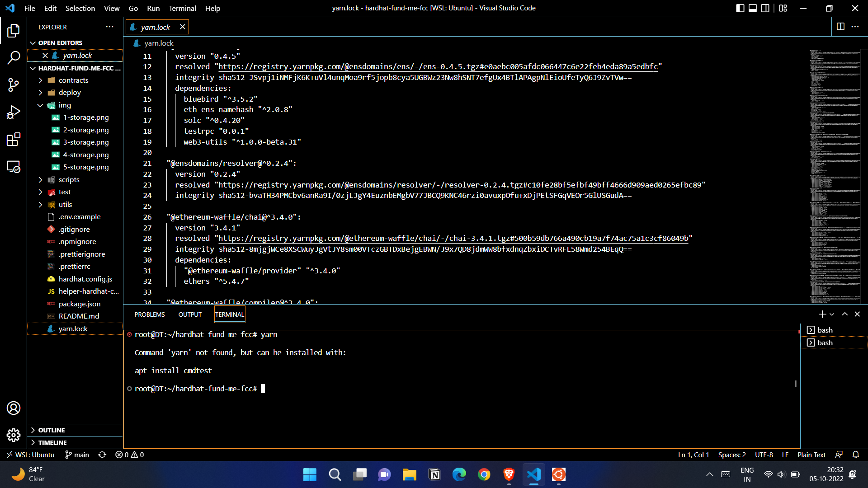The height and width of the screenshot is (488, 868).
Task: Open Brave browser from taskbar
Action: [x=509, y=474]
